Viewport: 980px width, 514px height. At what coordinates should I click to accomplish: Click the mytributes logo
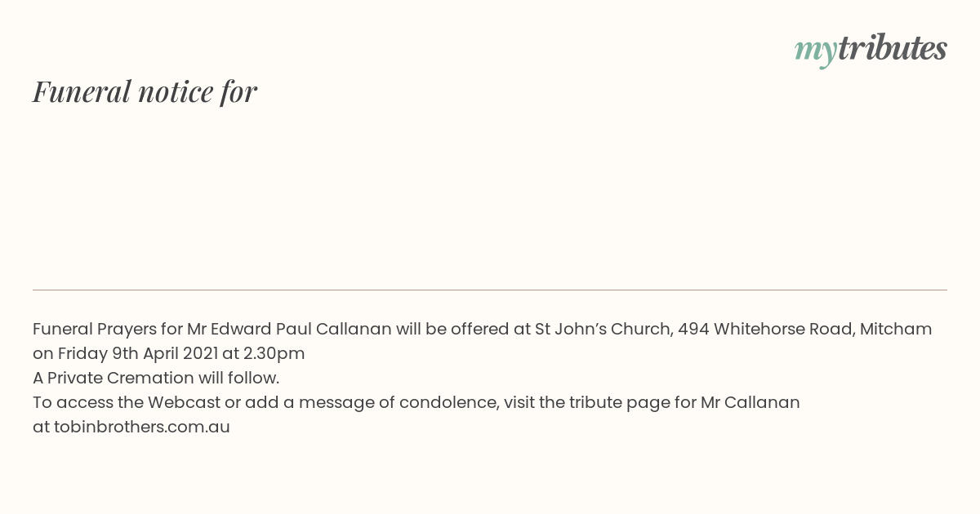point(871,50)
